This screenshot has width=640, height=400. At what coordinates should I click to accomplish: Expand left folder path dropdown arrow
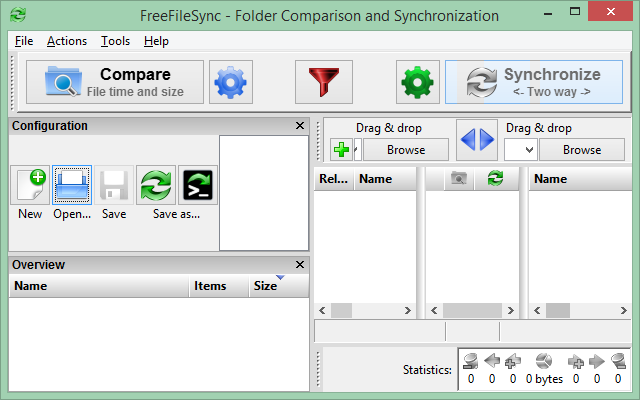(357, 149)
